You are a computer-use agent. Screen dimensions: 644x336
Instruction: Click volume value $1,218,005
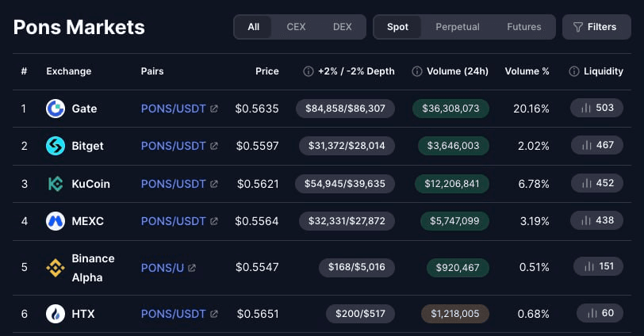pyautogui.click(x=455, y=314)
